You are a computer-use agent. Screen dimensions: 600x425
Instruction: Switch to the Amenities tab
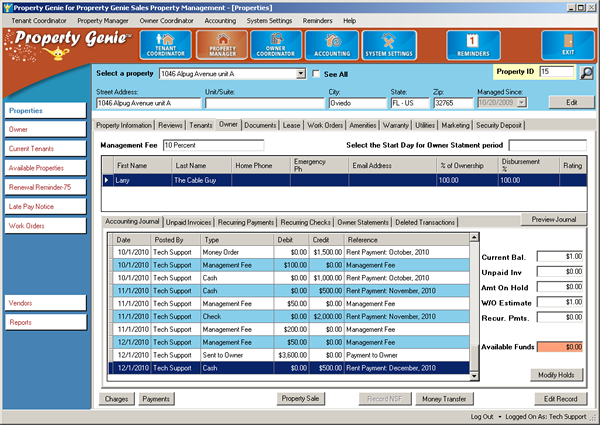(x=363, y=125)
